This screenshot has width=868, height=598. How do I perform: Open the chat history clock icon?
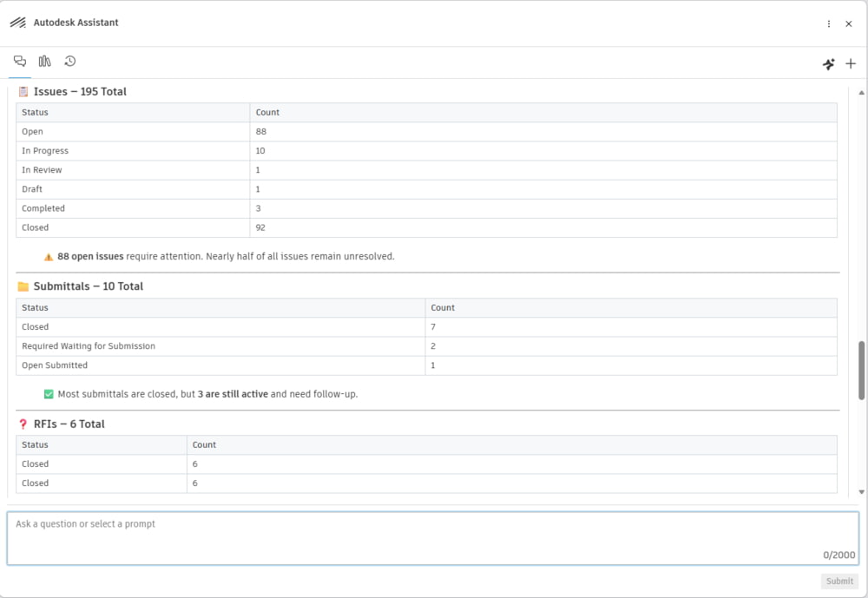(69, 61)
